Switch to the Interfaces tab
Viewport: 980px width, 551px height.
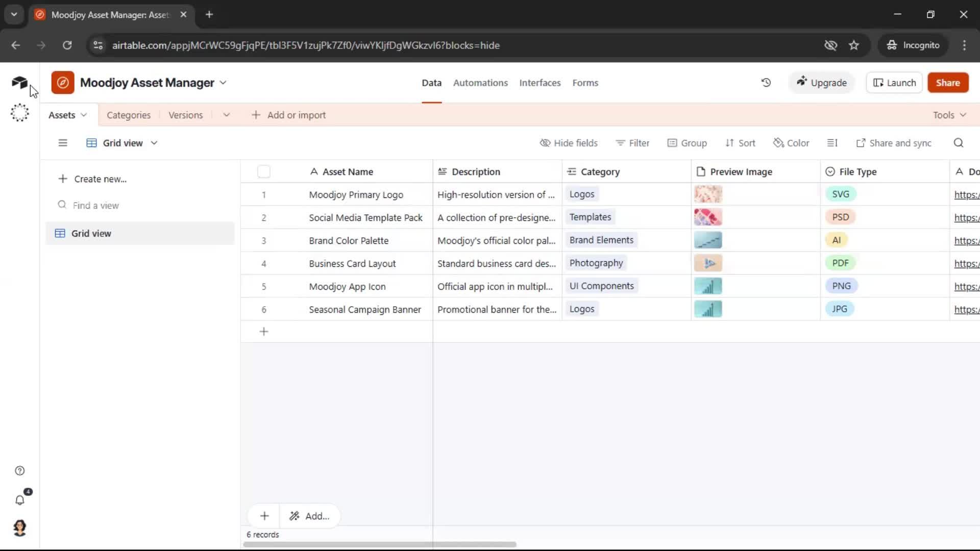click(x=540, y=83)
